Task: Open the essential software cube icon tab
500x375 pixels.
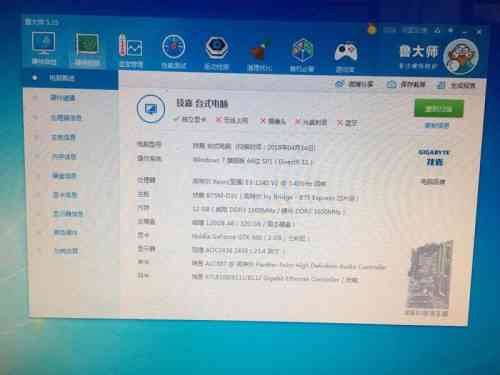Action: pyautogui.click(x=302, y=55)
